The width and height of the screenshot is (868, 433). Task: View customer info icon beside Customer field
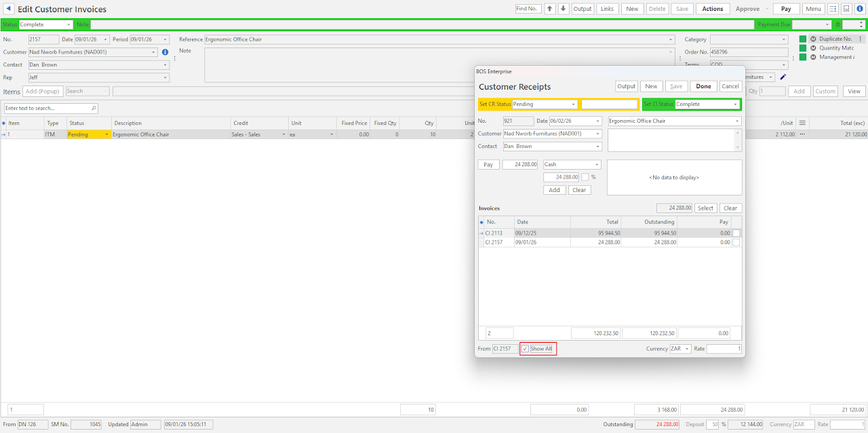[165, 52]
